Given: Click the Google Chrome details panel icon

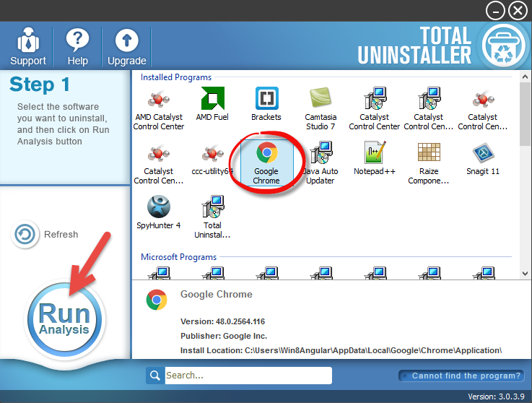Looking at the screenshot, I should [157, 300].
